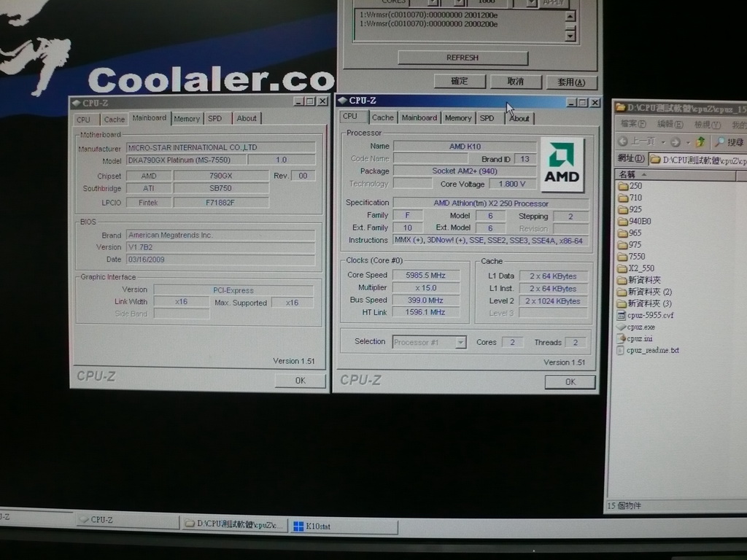This screenshot has height=560, width=747.
Task: Select the 新資料夾 (3) folder
Action: click(x=644, y=303)
